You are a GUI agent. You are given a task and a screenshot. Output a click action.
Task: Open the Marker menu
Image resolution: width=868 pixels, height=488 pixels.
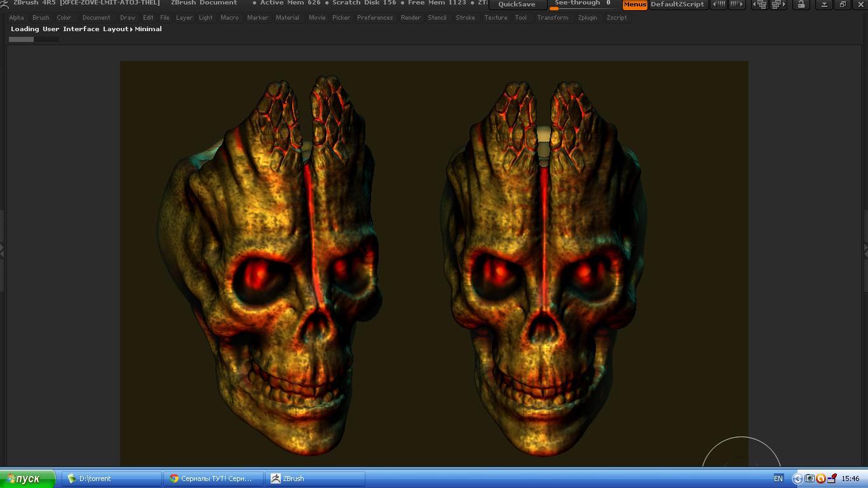click(x=257, y=18)
